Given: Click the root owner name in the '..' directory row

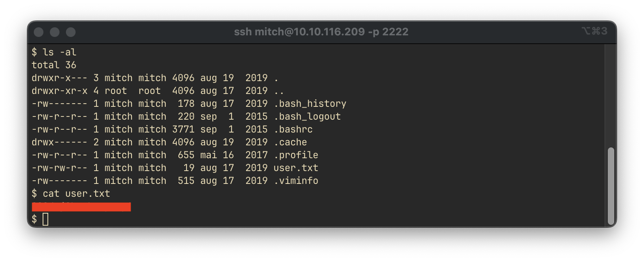Looking at the screenshot, I should tap(116, 91).
